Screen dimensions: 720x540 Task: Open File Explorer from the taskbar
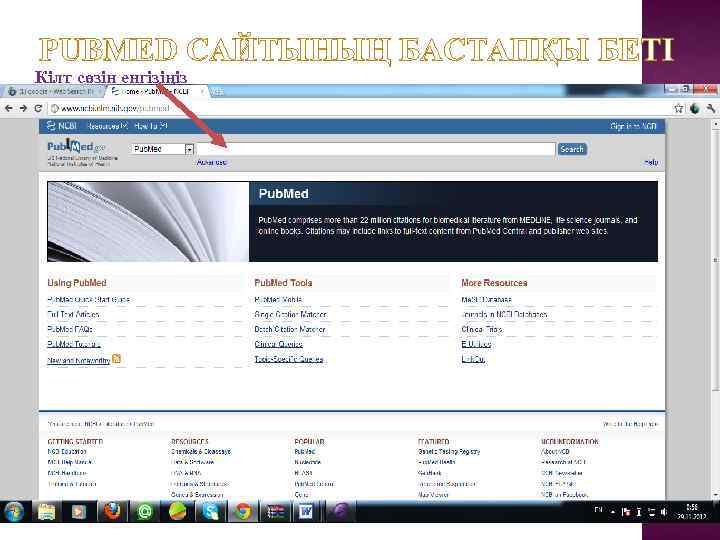click(x=46, y=511)
